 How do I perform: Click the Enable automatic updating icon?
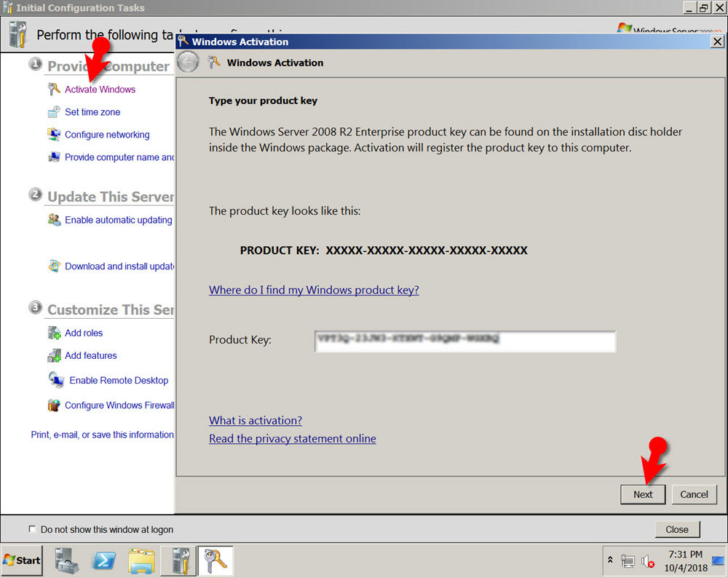[54, 220]
